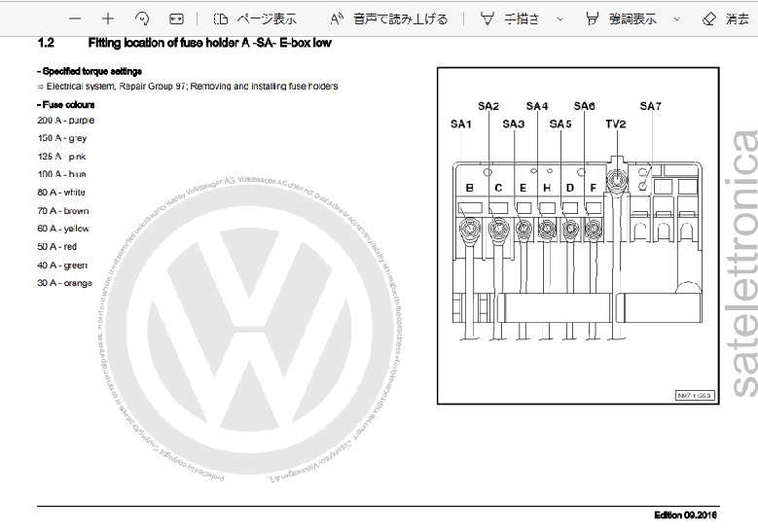Screen dimensions: 758x532
Task: Click the SA4 label in diagram
Action: coord(537,106)
